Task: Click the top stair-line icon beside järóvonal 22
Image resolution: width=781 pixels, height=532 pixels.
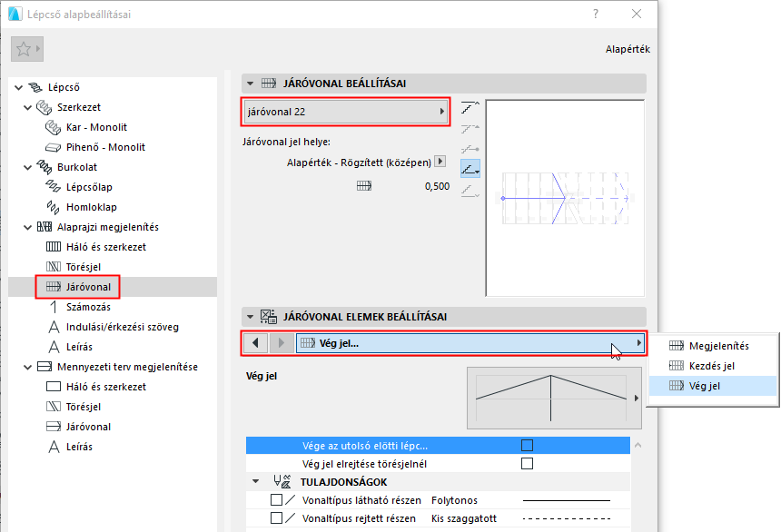Action: tap(470, 109)
